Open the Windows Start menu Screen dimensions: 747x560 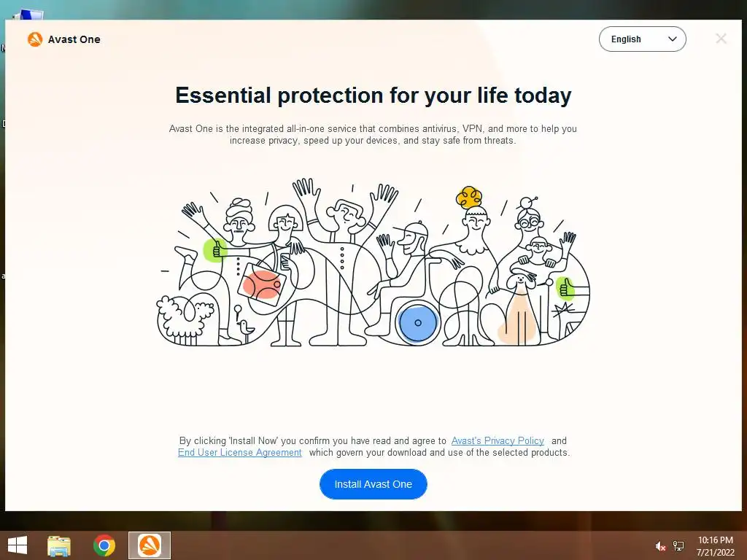click(18, 545)
